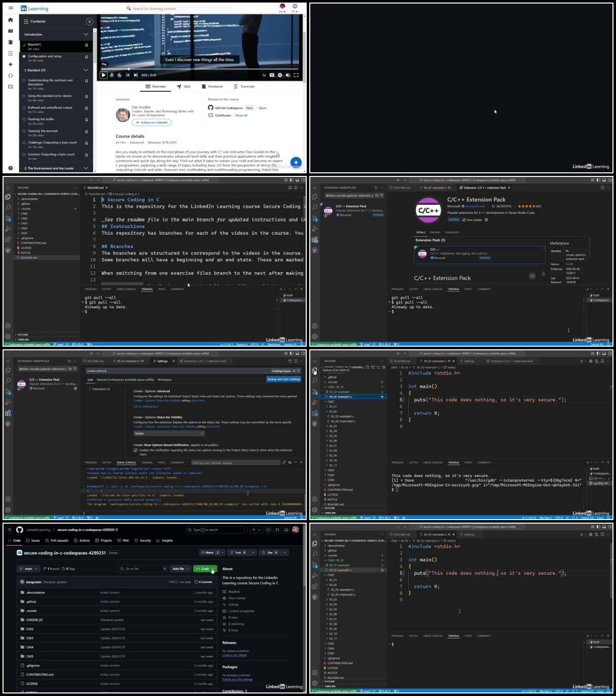Click the 'cppdbg' entry in the terminal list
Screen dimensions: 616x696
coord(600,483)
